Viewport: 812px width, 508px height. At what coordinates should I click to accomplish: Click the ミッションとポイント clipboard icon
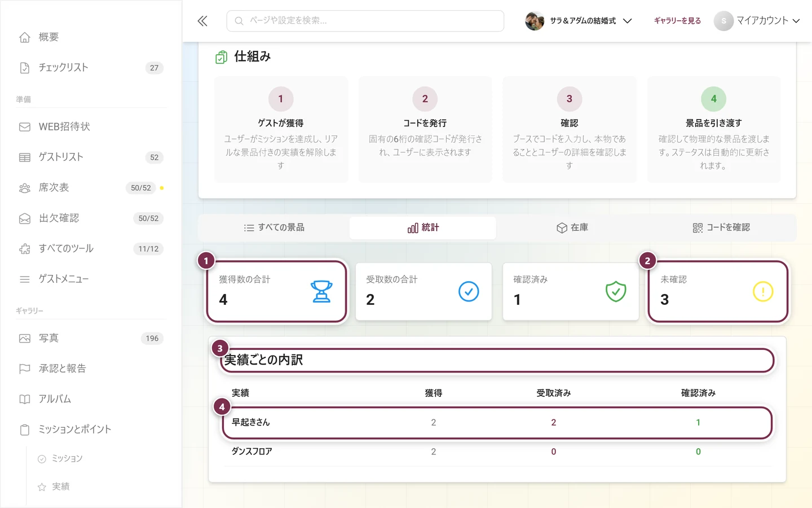coord(25,430)
